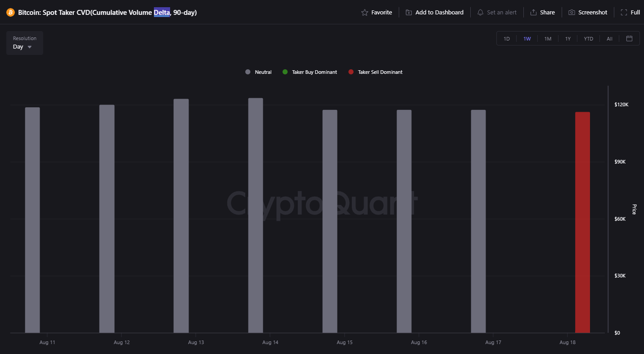
Task: Select the 1Y time range
Action: [x=568, y=39]
